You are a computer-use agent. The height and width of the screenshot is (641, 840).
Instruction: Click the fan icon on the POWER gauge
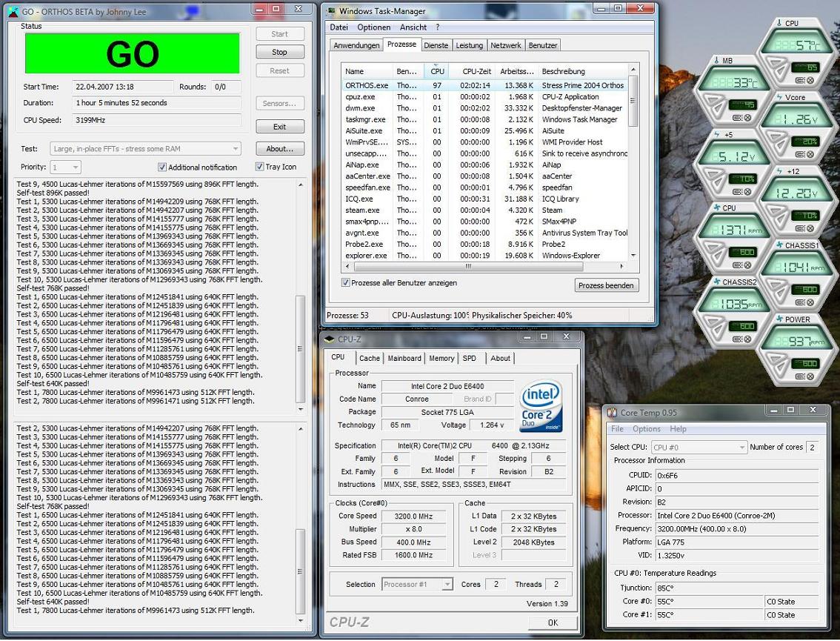(779, 319)
